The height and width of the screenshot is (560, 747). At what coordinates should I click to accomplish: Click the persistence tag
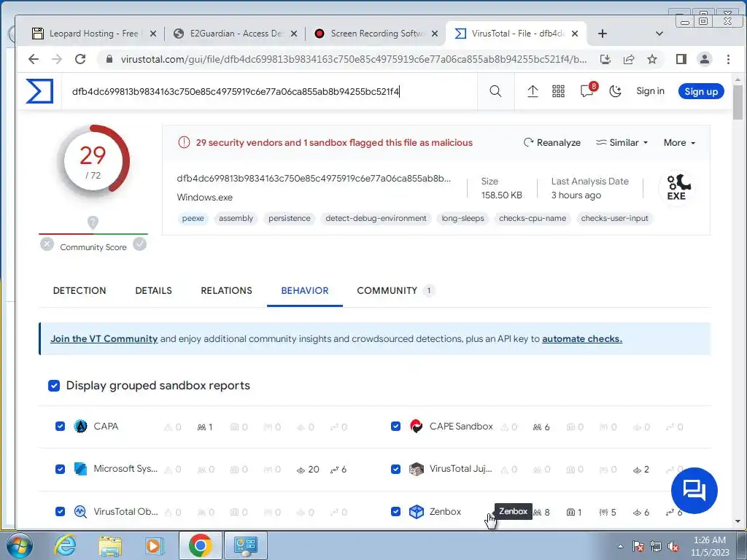[289, 218]
